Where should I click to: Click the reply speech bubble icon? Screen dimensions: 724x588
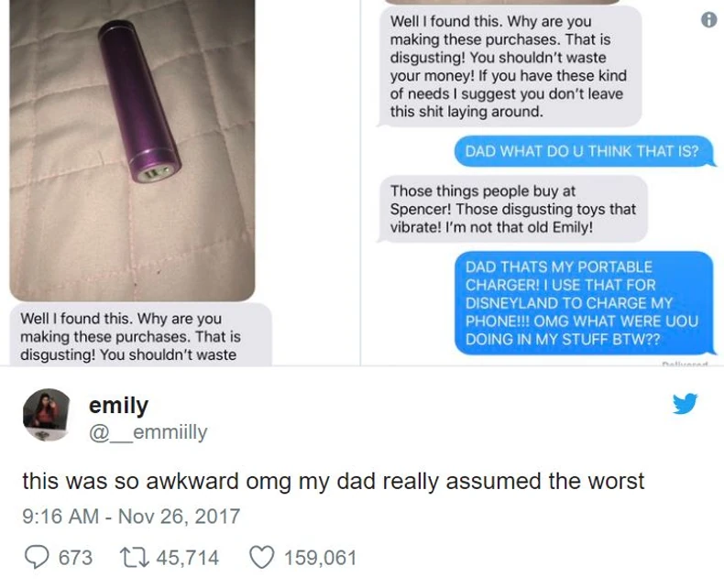click(x=36, y=558)
